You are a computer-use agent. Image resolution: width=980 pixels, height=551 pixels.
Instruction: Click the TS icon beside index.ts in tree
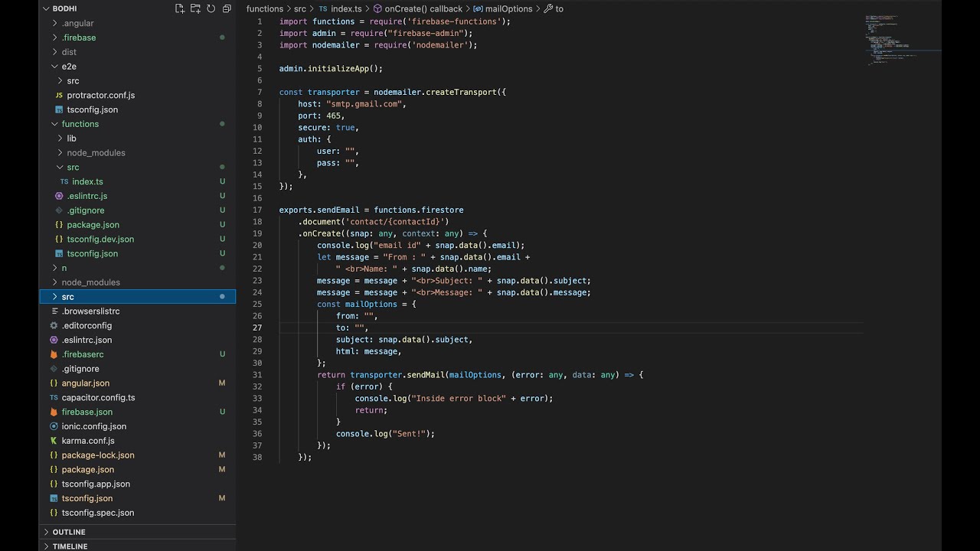pos(64,181)
